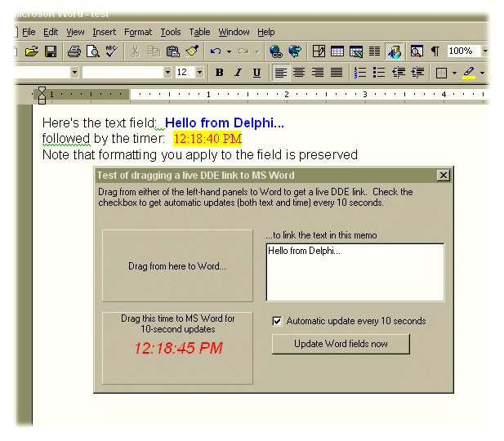Image resolution: width=504 pixels, height=441 pixels.
Task: Click the Font size box showing 12
Action: coord(185,73)
